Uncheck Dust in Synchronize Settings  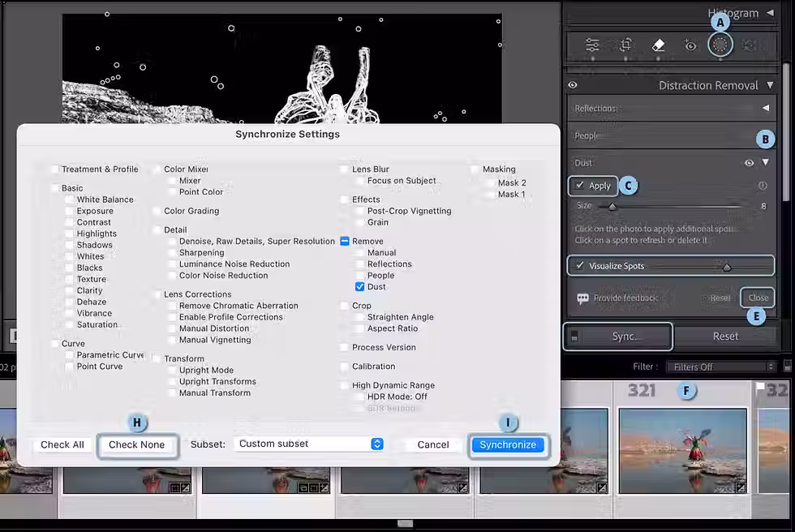(x=359, y=287)
